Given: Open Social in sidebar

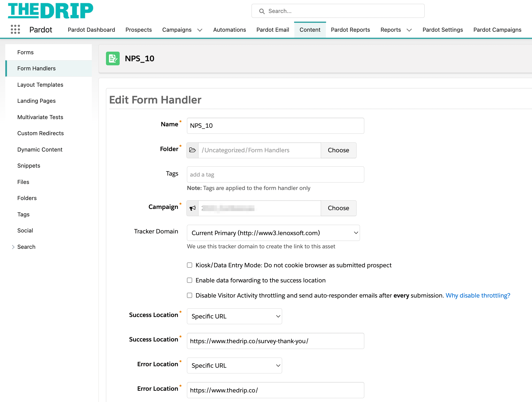Looking at the screenshot, I should 49,231.
